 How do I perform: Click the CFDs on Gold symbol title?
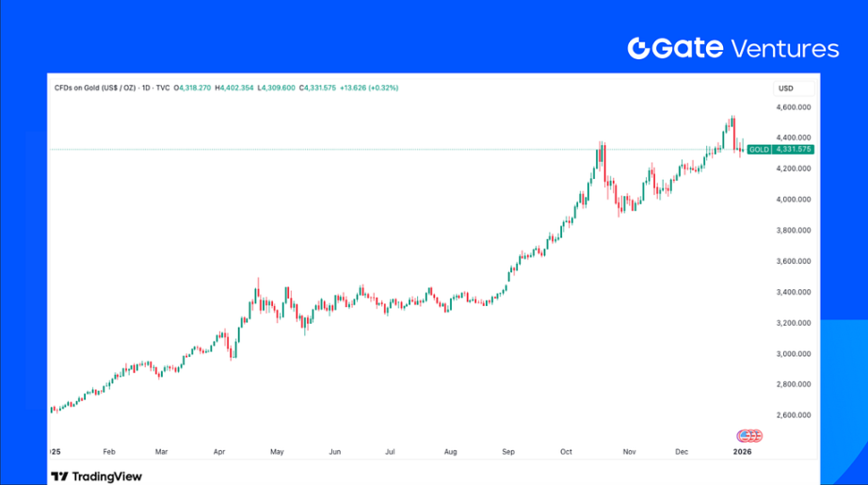tap(112, 88)
